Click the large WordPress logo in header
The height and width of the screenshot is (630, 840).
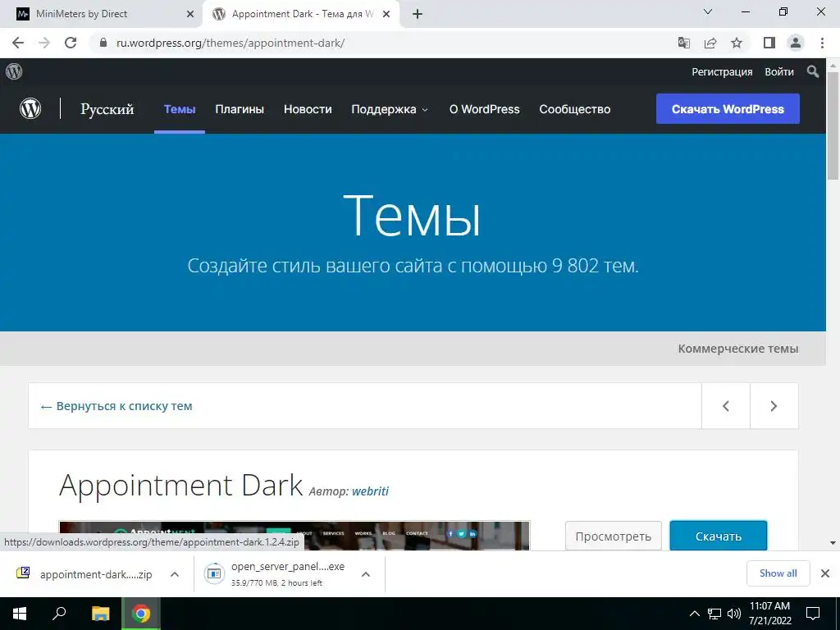[x=30, y=109]
